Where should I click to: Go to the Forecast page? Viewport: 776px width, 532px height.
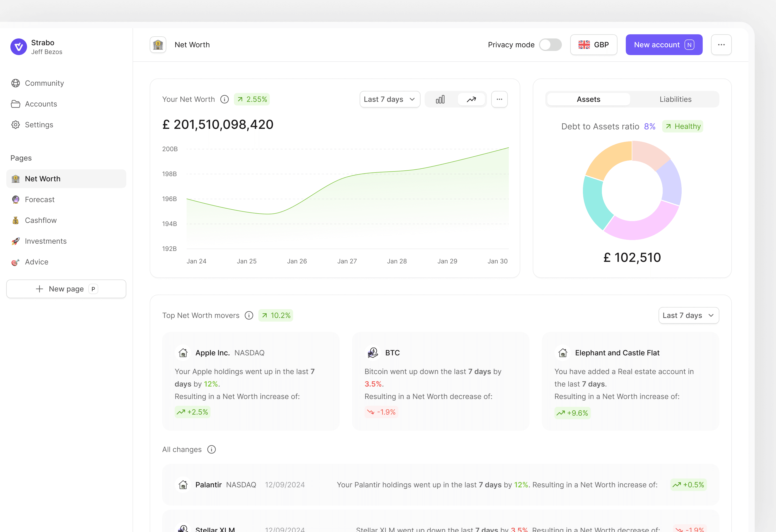tap(40, 199)
